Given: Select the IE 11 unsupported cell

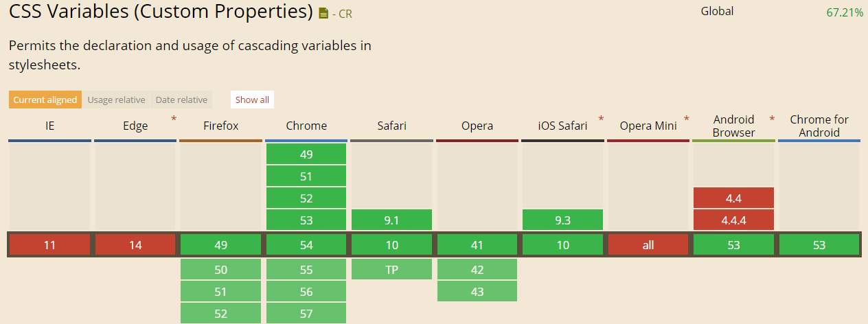Looking at the screenshot, I should tap(49, 244).
